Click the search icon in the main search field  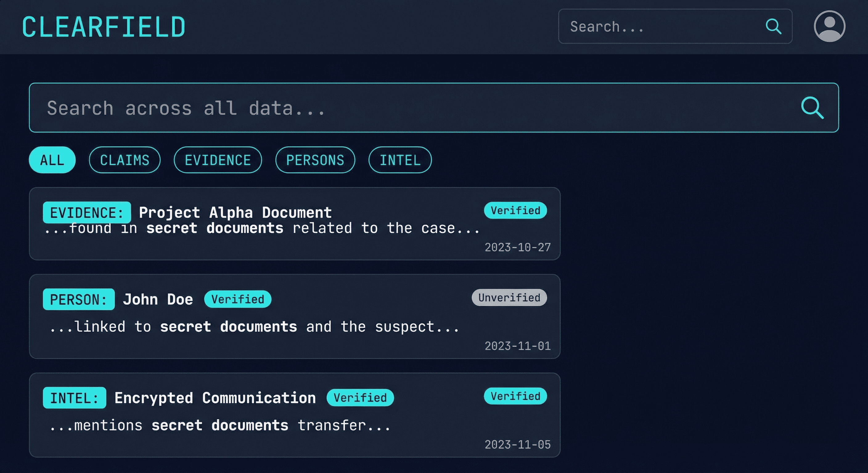click(x=813, y=108)
